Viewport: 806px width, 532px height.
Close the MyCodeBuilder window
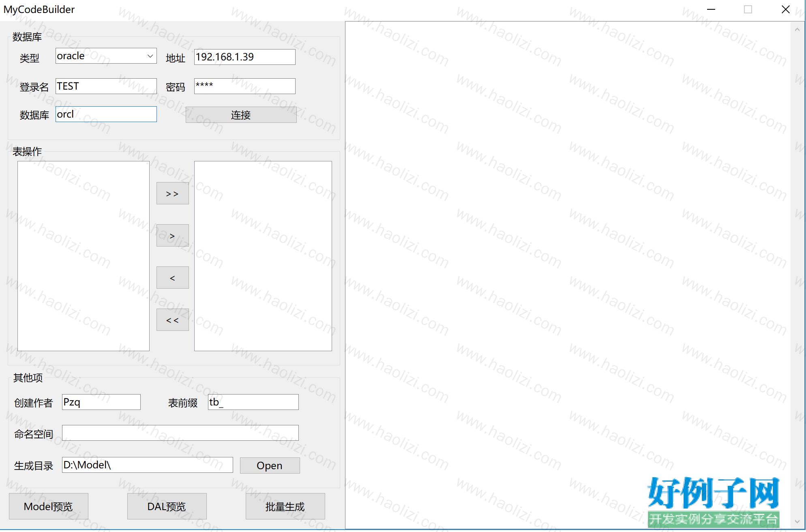[785, 9]
